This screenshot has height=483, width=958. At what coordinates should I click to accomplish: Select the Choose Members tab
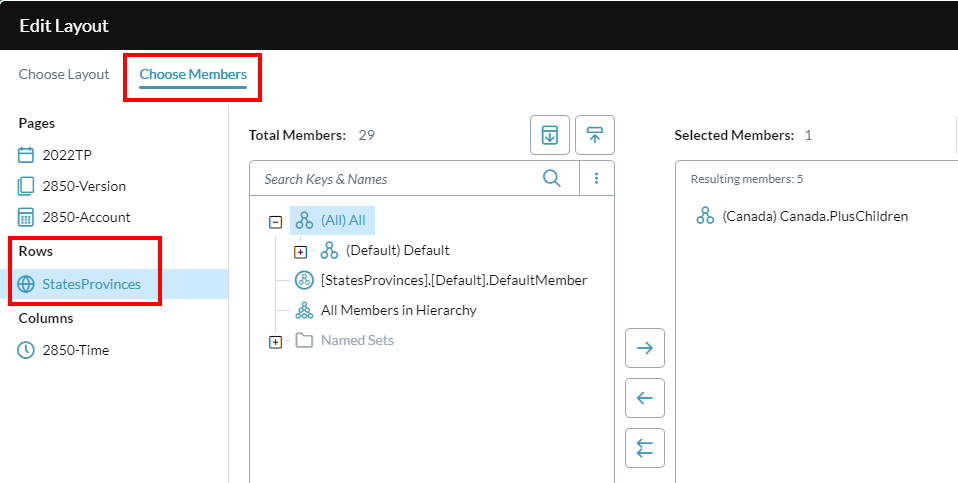193,74
